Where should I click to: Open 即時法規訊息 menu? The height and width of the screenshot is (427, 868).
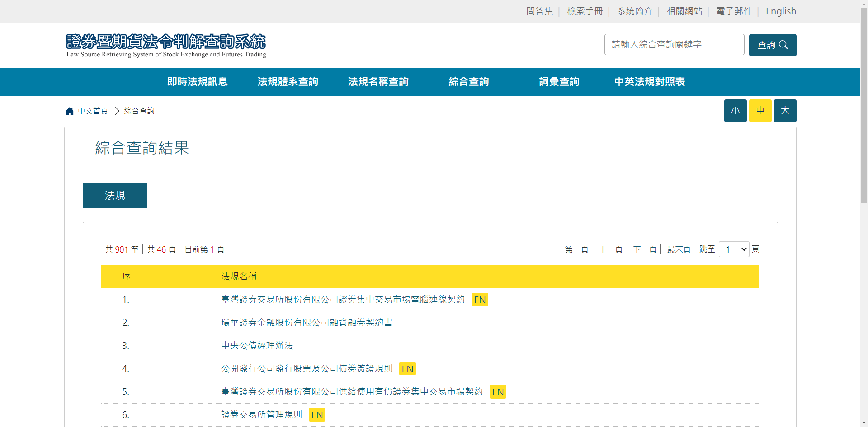198,82
